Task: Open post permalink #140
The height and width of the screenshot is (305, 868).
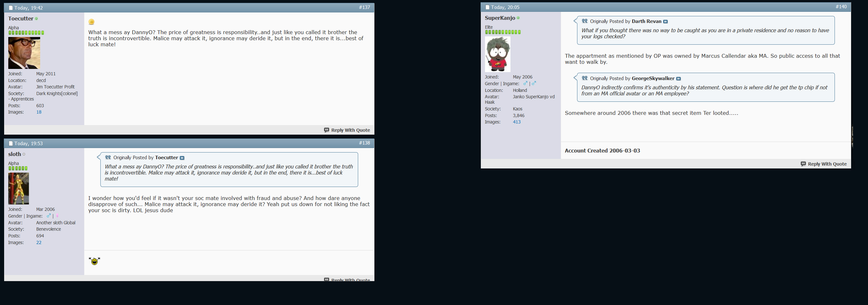Action: pyautogui.click(x=841, y=6)
